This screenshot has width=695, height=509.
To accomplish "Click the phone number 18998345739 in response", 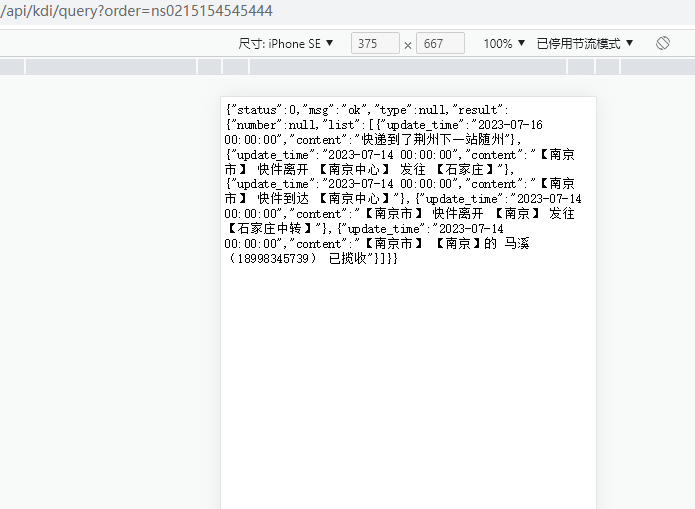I will (273, 258).
